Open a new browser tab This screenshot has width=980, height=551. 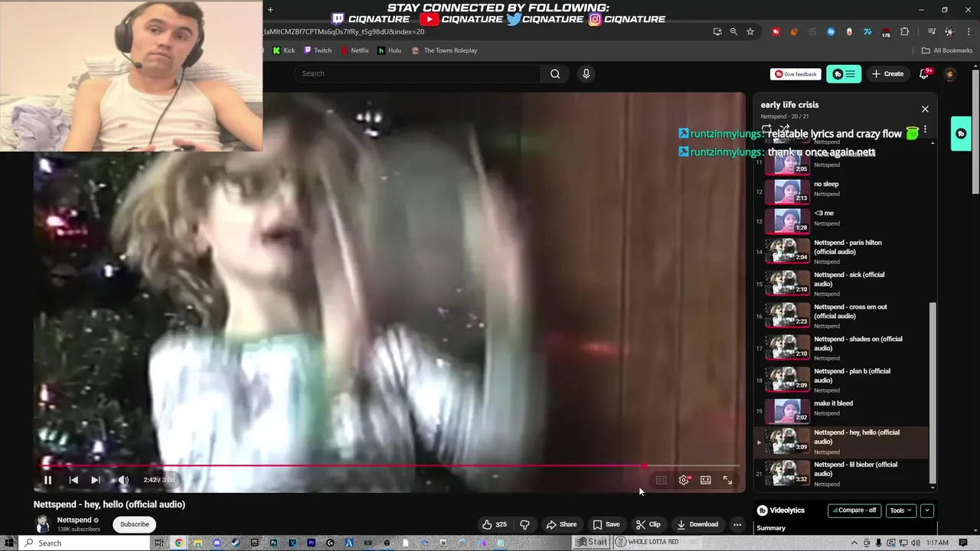[270, 10]
